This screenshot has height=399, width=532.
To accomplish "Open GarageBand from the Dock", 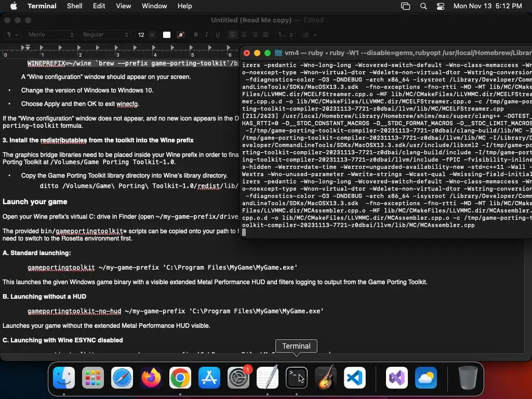I will coord(326,378).
